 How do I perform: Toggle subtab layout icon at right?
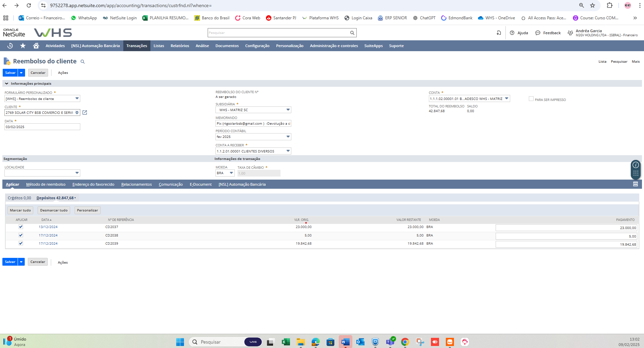tap(635, 184)
